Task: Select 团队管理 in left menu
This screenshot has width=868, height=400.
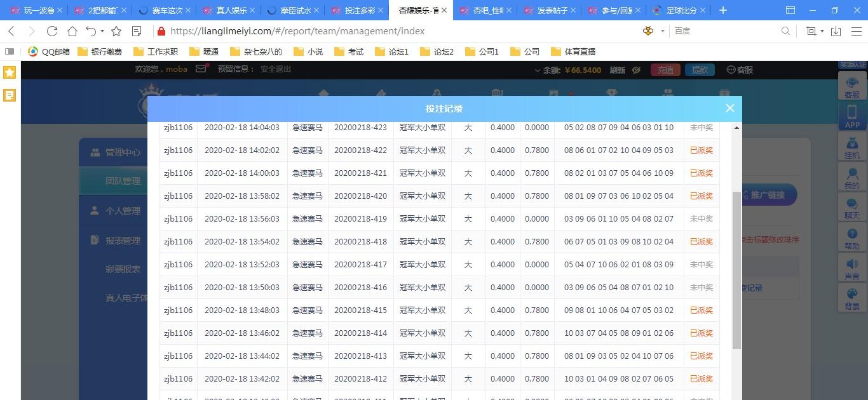Action: [x=113, y=181]
